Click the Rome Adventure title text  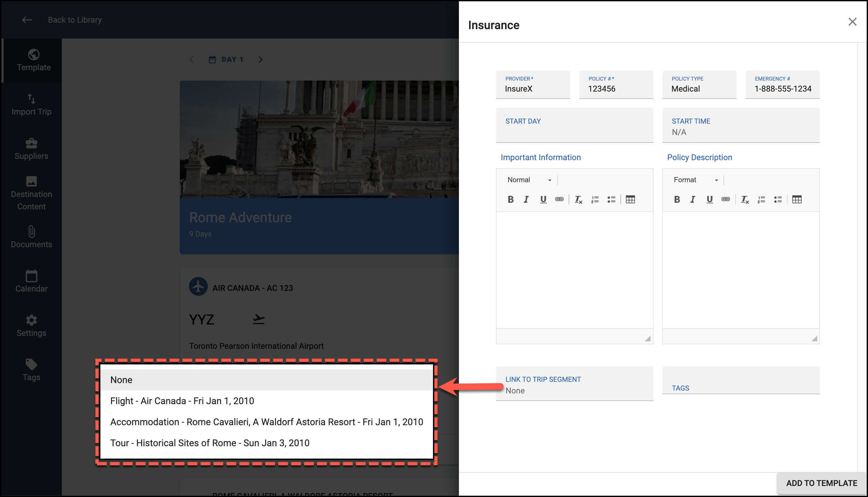click(x=240, y=217)
